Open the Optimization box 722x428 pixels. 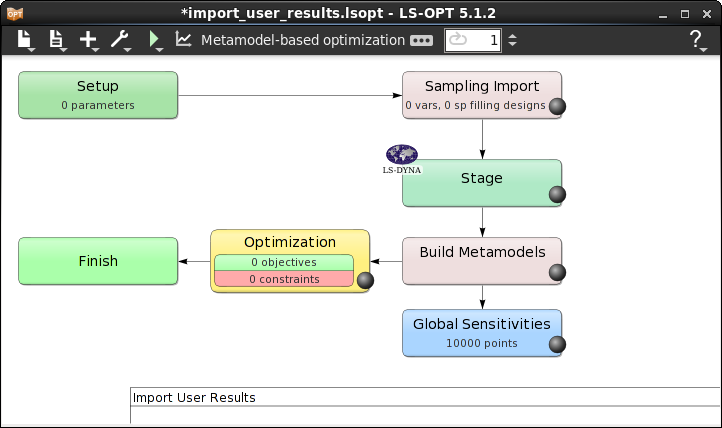point(290,261)
